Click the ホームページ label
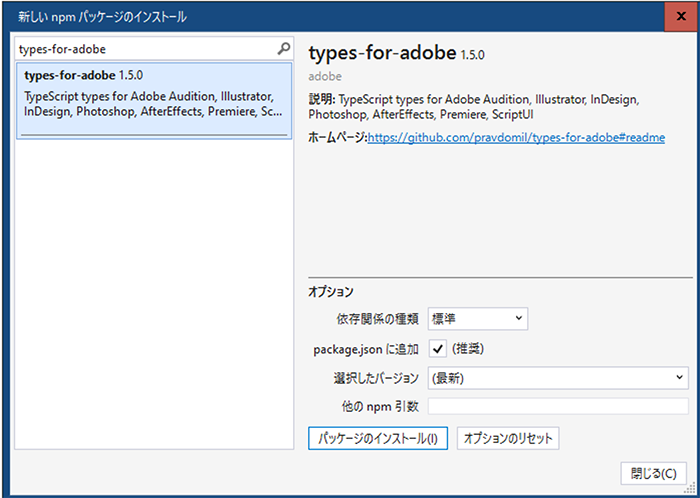This screenshot has height=498, width=700. [x=338, y=138]
